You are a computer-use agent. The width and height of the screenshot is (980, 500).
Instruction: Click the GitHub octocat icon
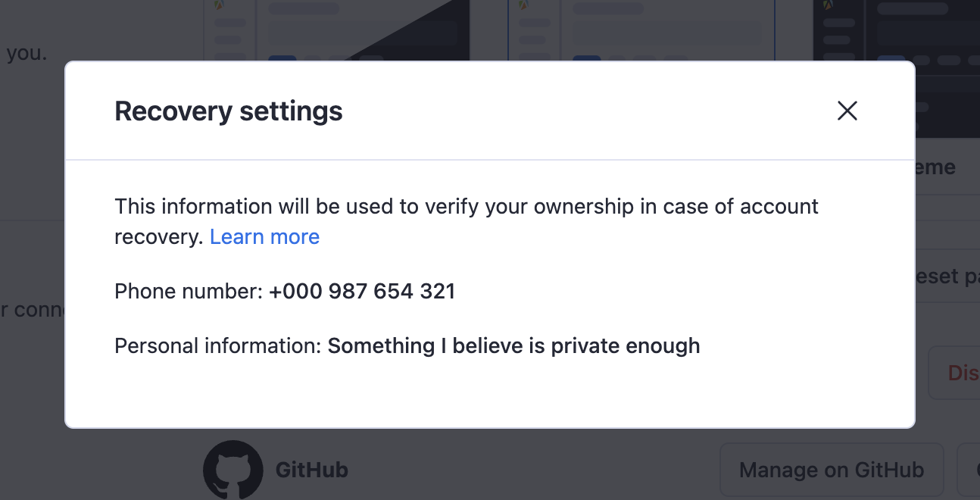coord(233,470)
